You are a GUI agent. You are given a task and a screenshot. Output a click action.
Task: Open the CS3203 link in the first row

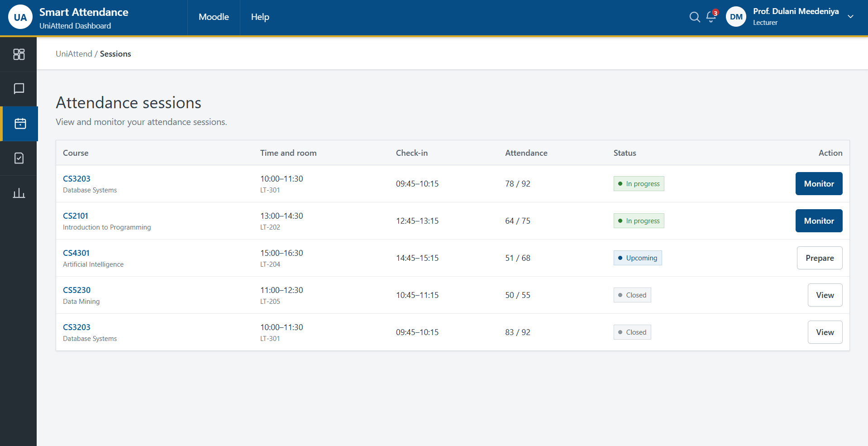[x=76, y=179]
